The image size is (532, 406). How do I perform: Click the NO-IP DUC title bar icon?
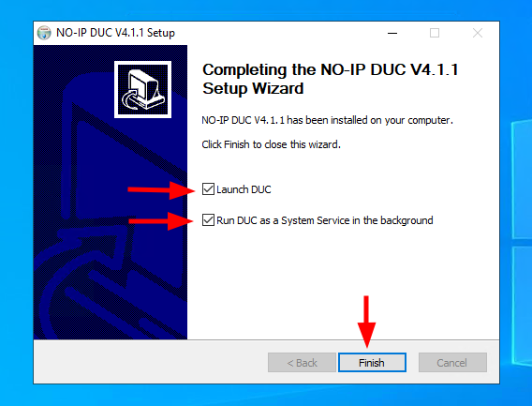(44, 33)
